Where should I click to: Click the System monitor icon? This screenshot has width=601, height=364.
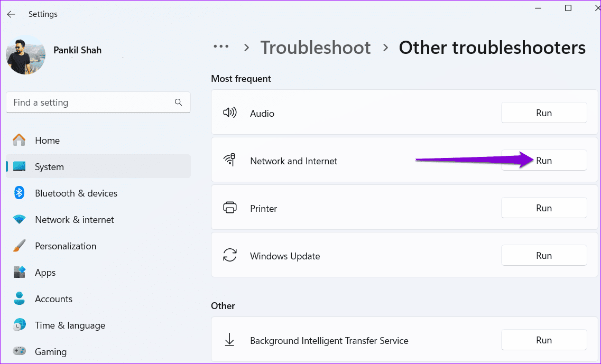(x=19, y=166)
